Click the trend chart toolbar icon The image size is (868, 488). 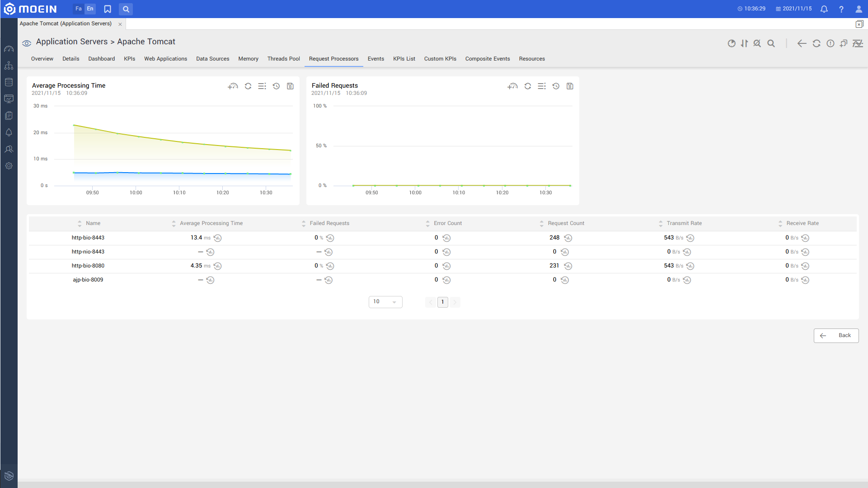coord(858,43)
